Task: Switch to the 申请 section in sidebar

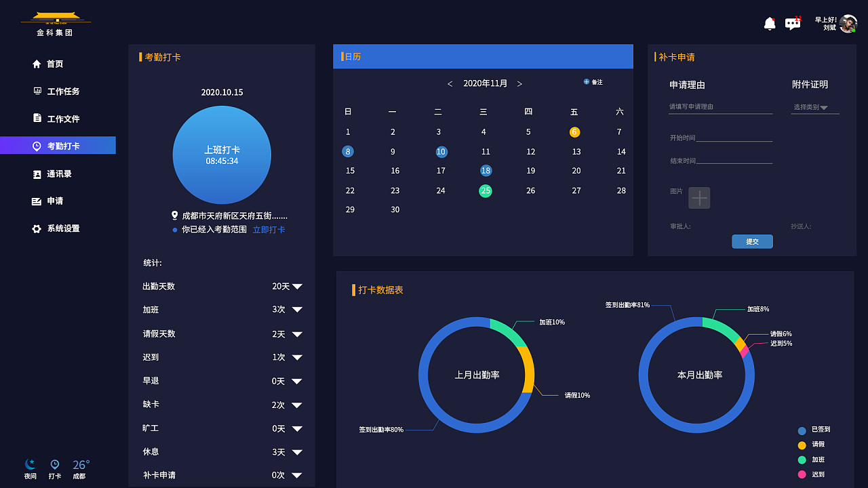Action: [53, 201]
